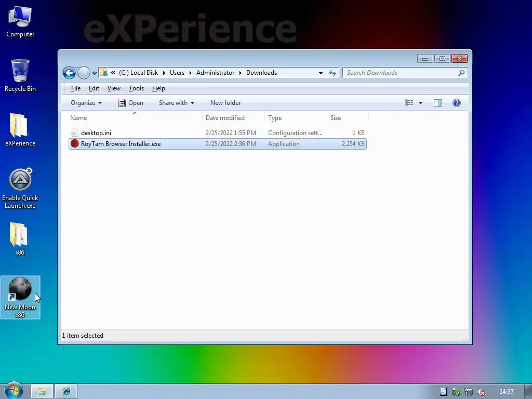
Task: Click RoyTam Browser Installer.exe name
Action: pyautogui.click(x=121, y=144)
